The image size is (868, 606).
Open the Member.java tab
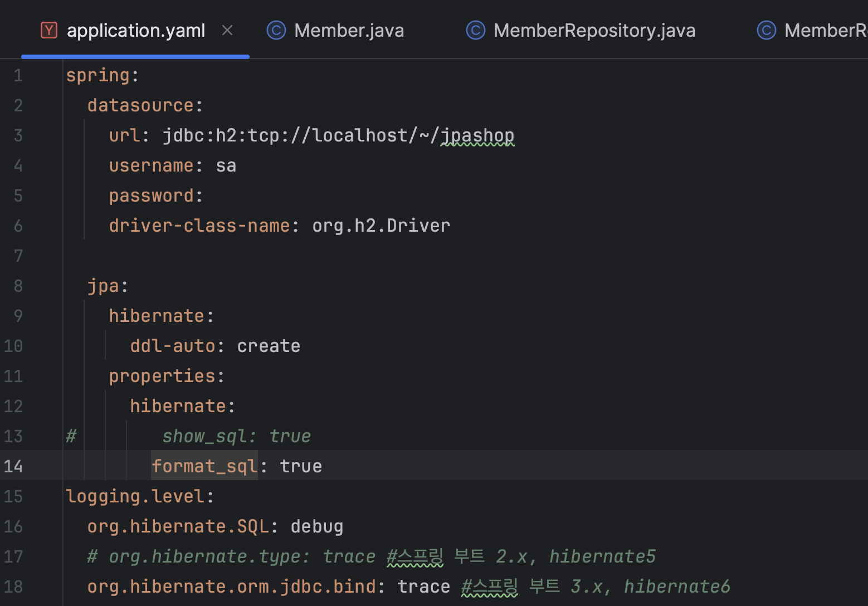(349, 30)
